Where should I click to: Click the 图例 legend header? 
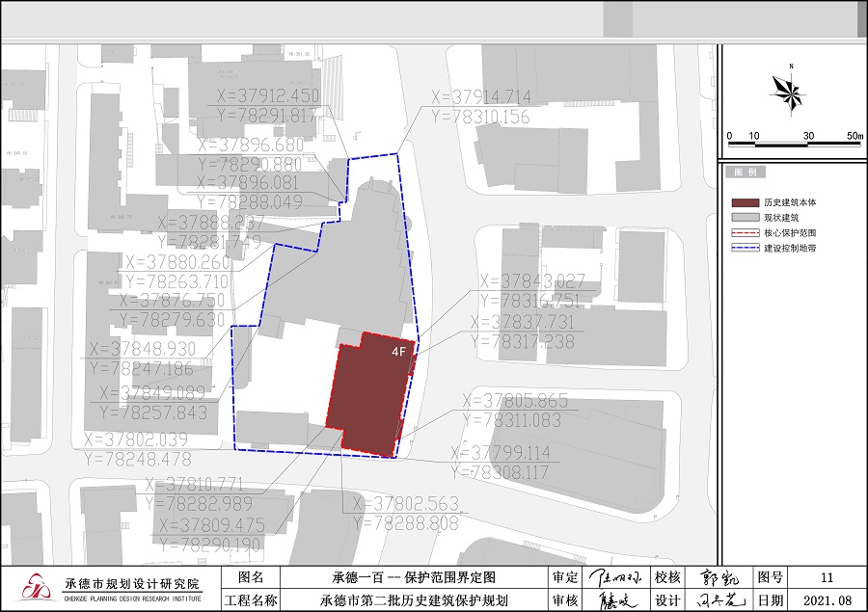(746, 173)
